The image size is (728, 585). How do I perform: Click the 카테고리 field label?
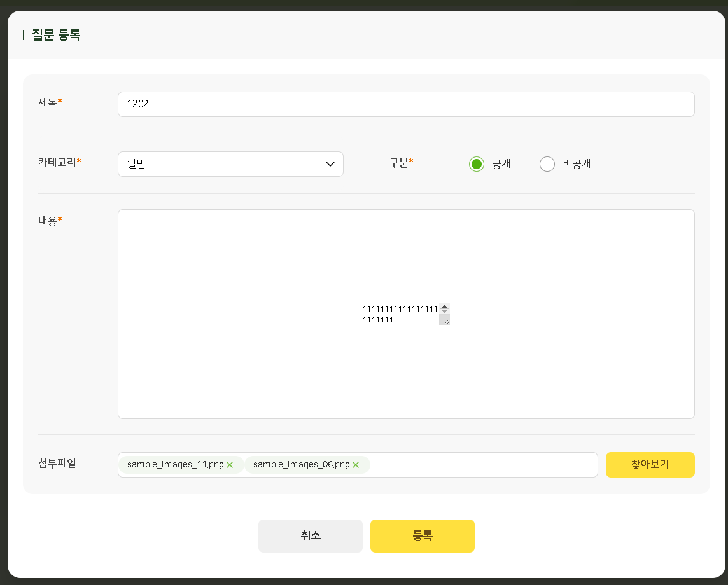coord(57,162)
